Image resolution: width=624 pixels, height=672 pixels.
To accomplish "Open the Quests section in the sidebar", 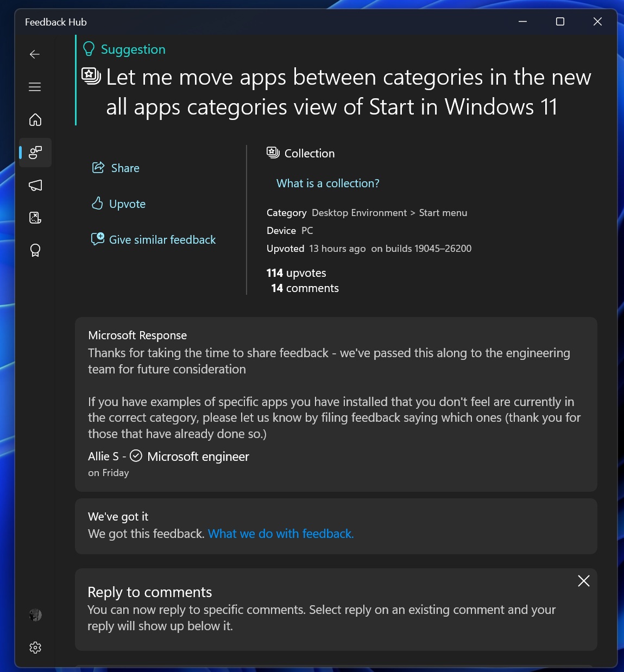I will pyautogui.click(x=35, y=218).
